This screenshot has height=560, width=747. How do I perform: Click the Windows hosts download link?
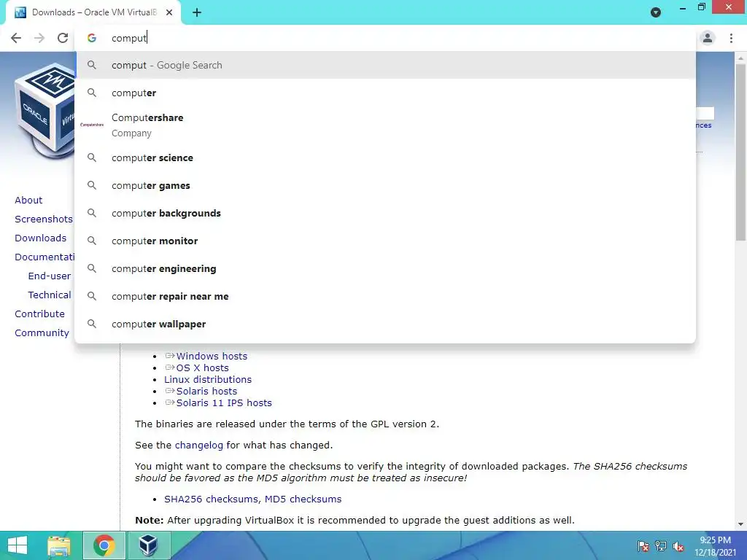pos(212,356)
